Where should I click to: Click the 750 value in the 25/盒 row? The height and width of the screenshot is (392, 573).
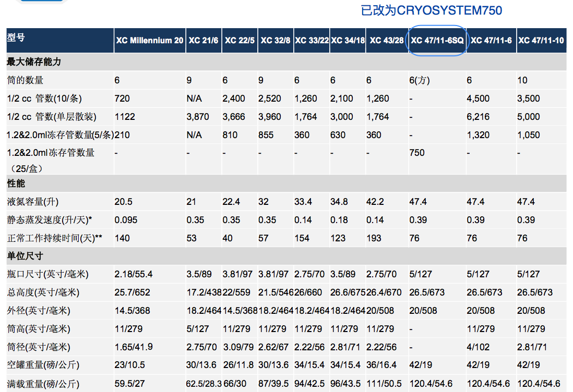click(417, 153)
